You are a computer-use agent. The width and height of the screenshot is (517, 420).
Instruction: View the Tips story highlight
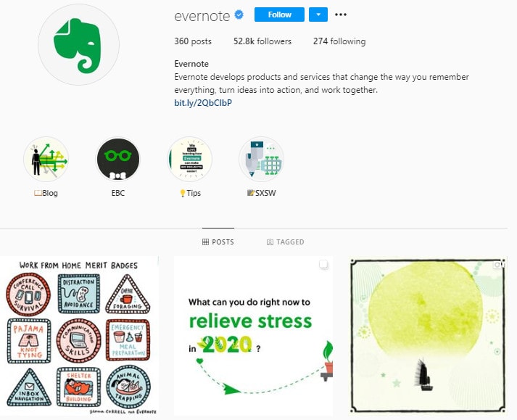tap(190, 159)
